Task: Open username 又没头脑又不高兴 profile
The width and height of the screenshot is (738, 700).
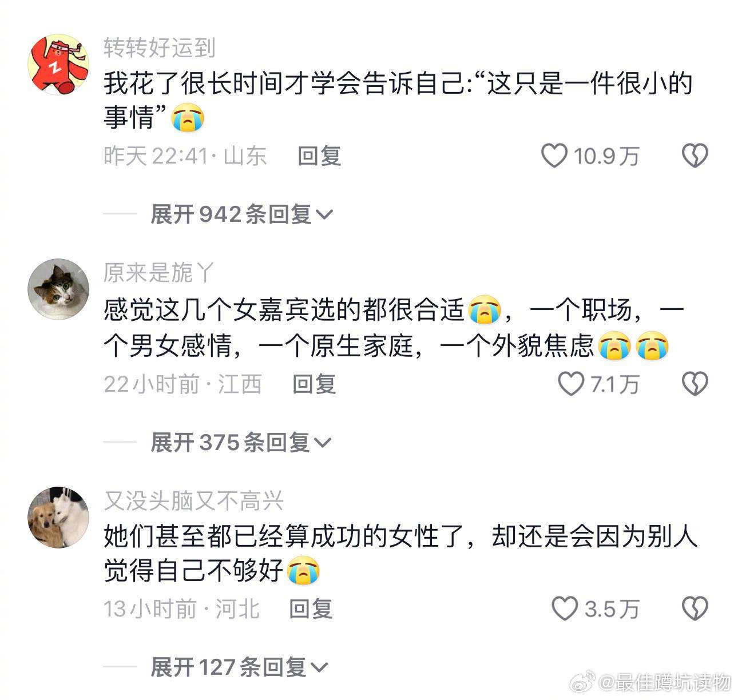Action: pyautogui.click(x=193, y=501)
